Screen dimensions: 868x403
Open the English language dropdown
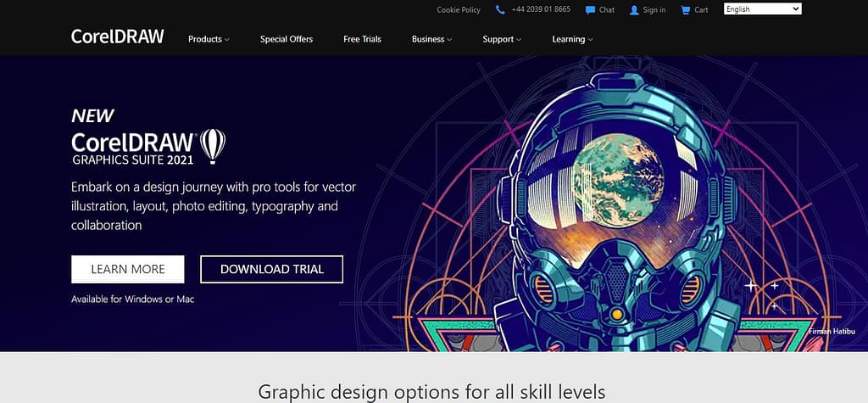point(762,8)
